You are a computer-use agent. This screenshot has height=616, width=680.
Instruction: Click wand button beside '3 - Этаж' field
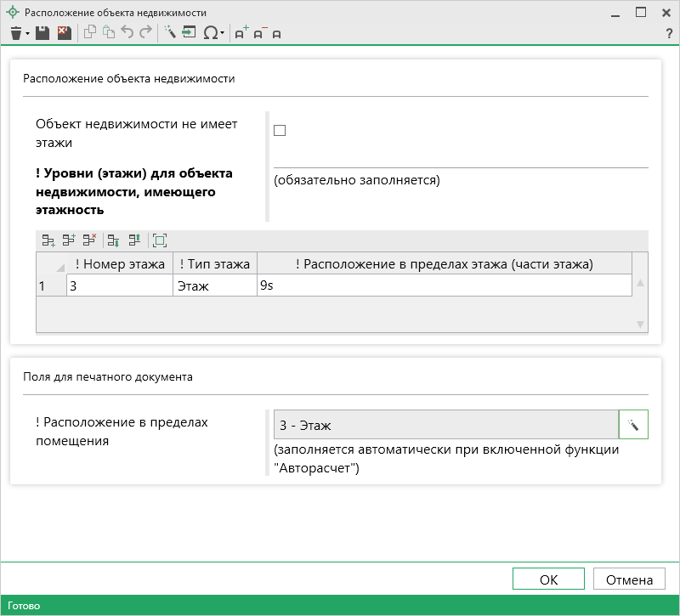[x=633, y=424]
